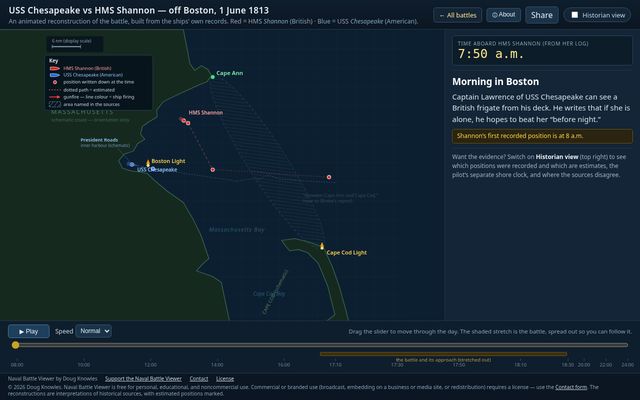Image resolution: width=640 pixels, height=400 pixels.
Task: Click the 12:00 label on the timeline
Action: [x=150, y=364]
